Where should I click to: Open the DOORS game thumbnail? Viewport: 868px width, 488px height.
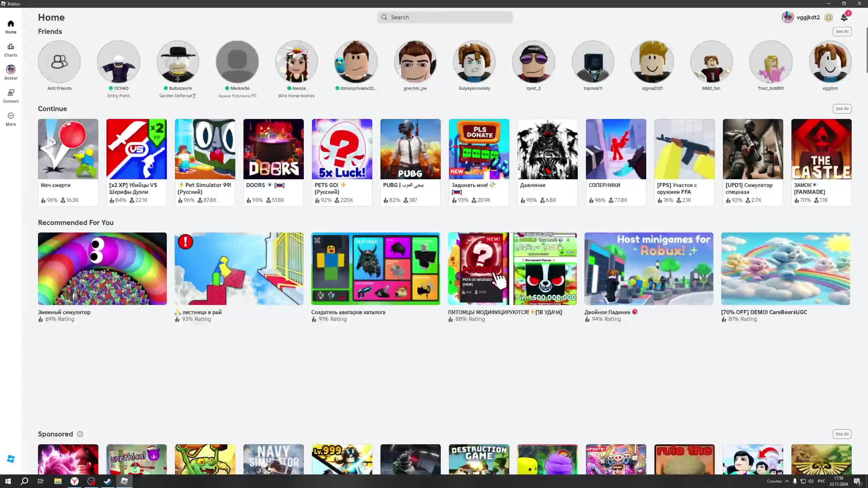tap(273, 149)
